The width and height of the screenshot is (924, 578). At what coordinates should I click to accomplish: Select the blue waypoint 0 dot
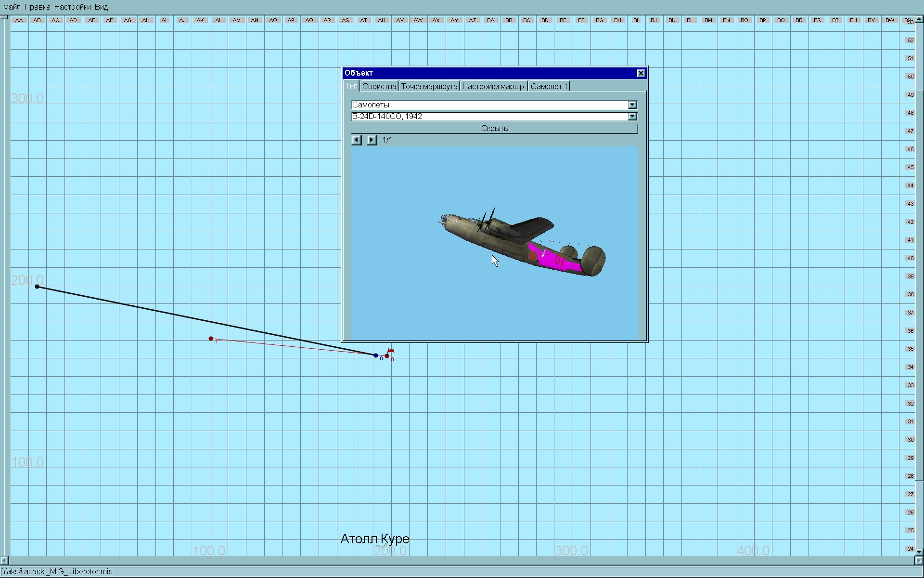[376, 355]
